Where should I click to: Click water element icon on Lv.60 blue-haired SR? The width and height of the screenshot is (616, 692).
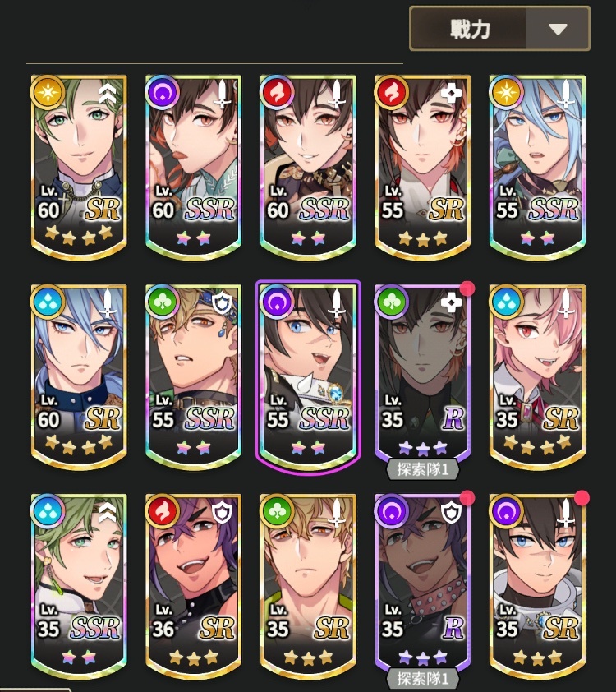pyautogui.click(x=48, y=302)
